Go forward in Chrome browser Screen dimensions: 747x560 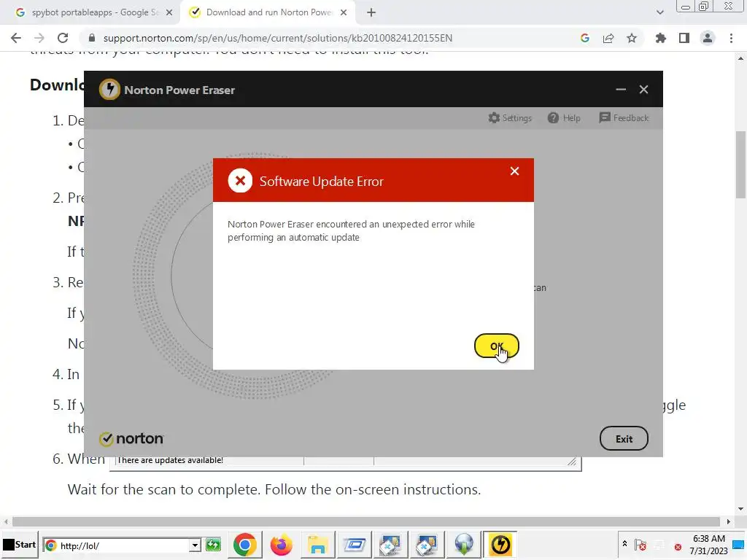pyautogui.click(x=39, y=38)
